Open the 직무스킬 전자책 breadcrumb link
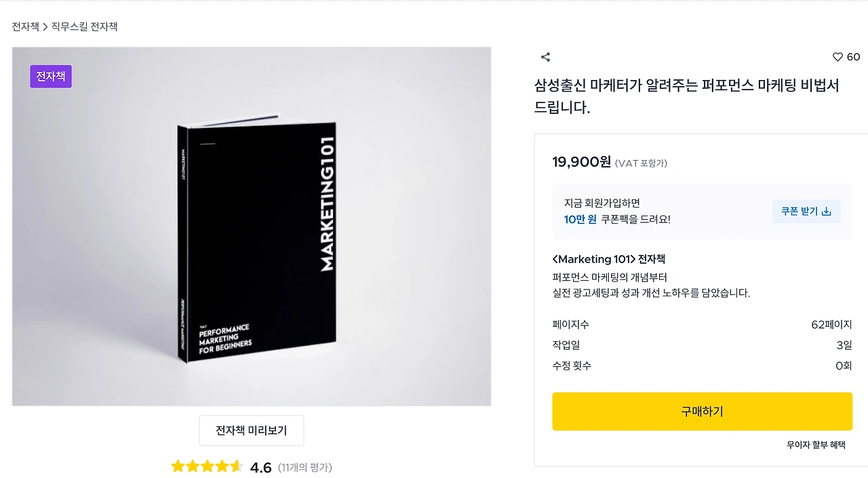 coord(85,26)
